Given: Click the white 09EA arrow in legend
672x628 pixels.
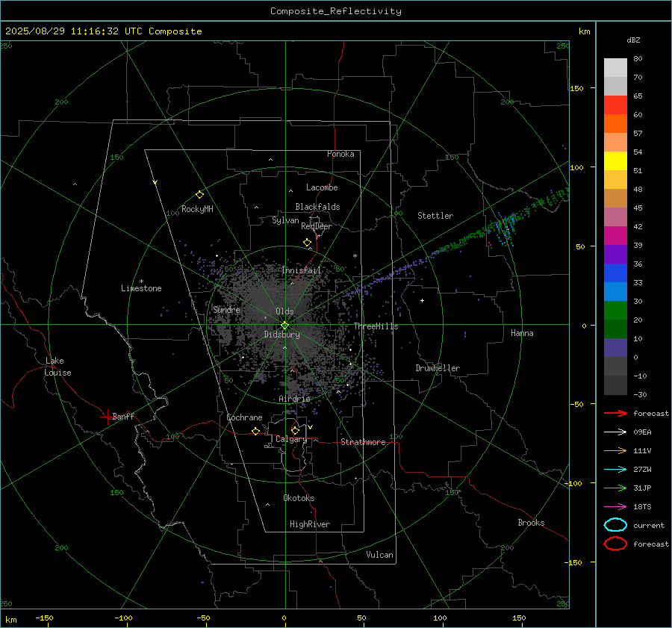Looking at the screenshot, I should tap(615, 432).
